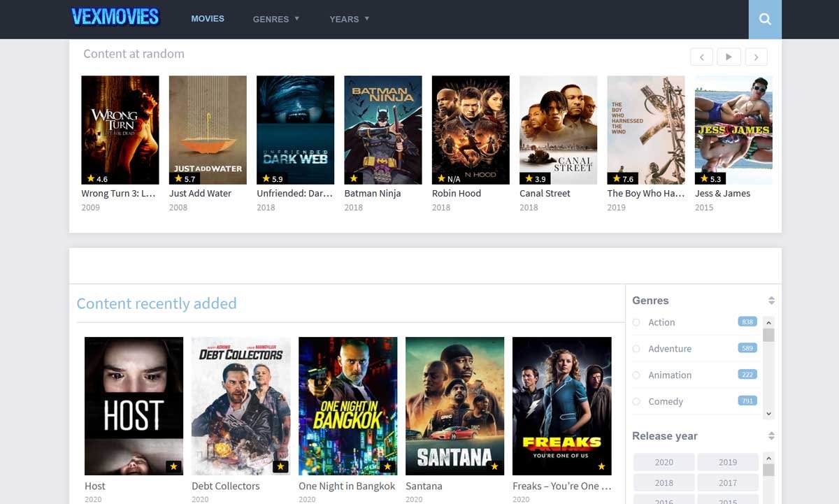Click the Genres list scrollbar up arrow

pos(768,323)
